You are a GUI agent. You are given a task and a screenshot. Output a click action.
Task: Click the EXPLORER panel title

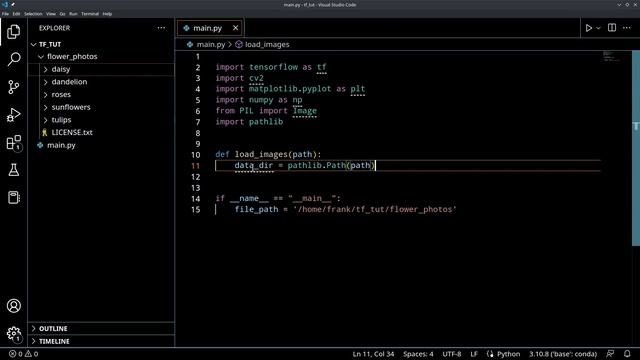click(x=55, y=28)
